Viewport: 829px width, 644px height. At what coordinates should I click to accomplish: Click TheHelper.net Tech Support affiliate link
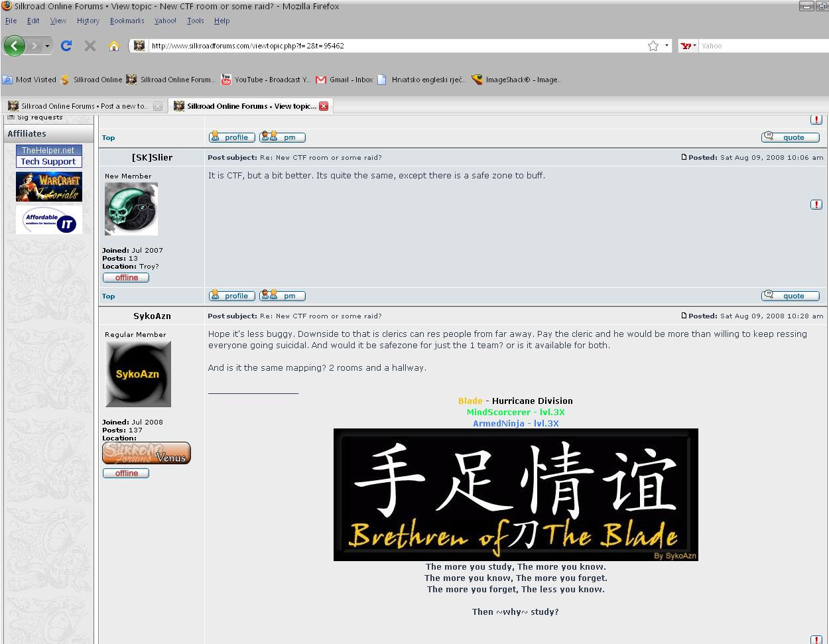[x=49, y=156]
